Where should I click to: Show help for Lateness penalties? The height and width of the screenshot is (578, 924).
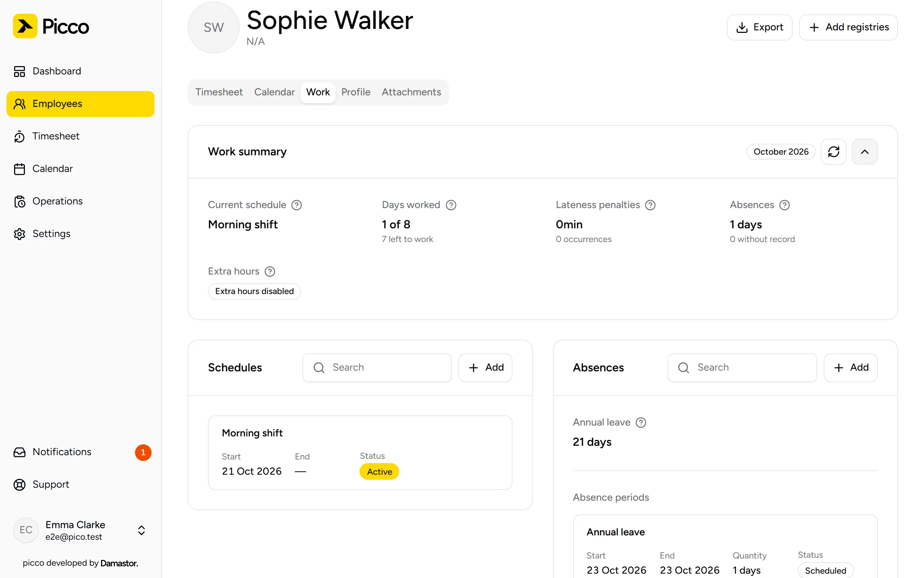[650, 205]
